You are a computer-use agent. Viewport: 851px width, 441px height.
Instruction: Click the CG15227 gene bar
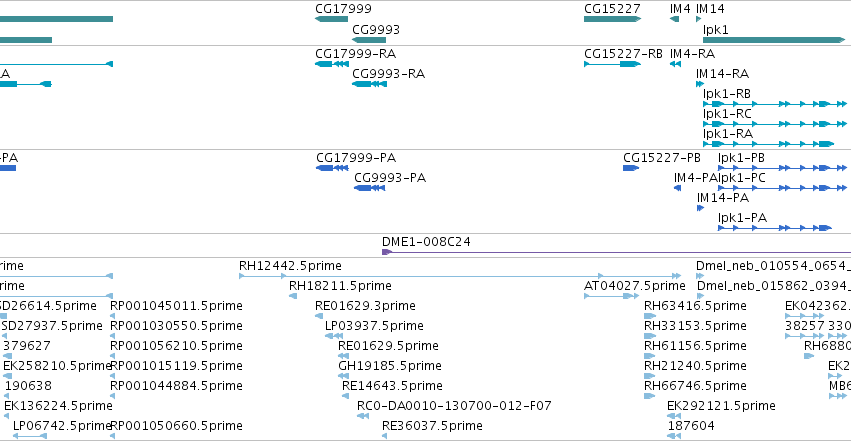(x=612, y=19)
